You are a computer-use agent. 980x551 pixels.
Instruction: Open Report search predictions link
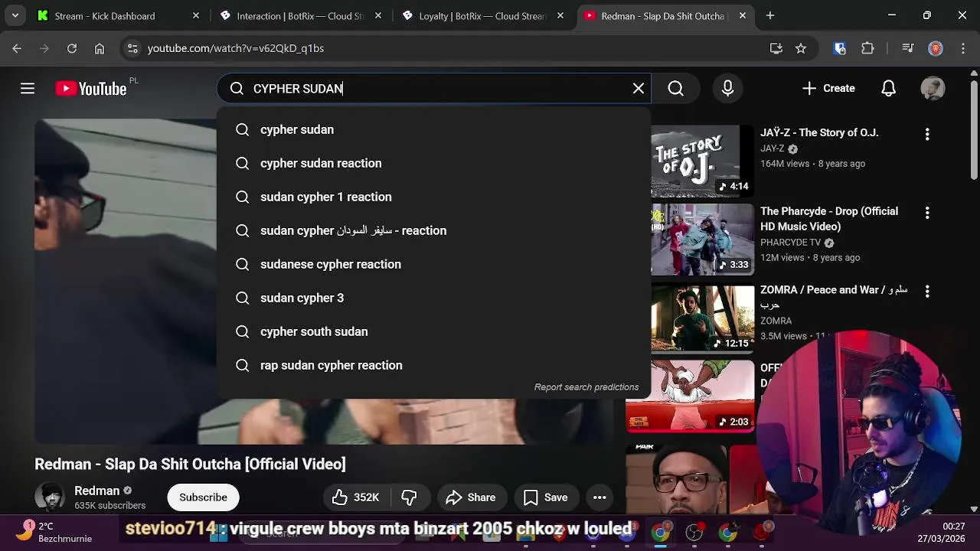586,387
